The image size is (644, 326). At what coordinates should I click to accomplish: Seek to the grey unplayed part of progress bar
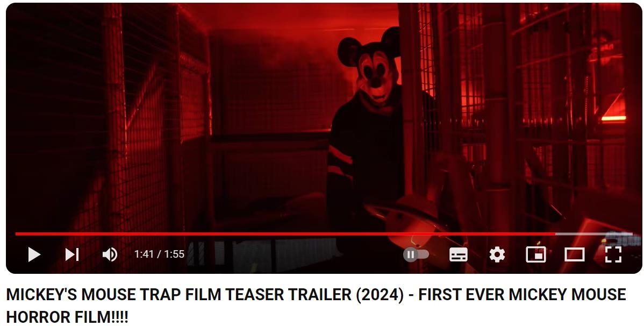click(593, 234)
